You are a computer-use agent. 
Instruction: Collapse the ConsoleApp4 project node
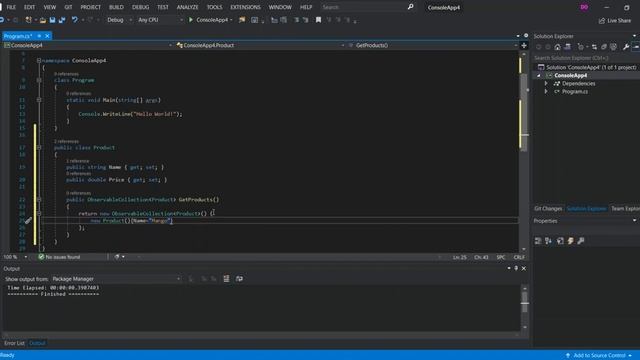(x=539, y=76)
